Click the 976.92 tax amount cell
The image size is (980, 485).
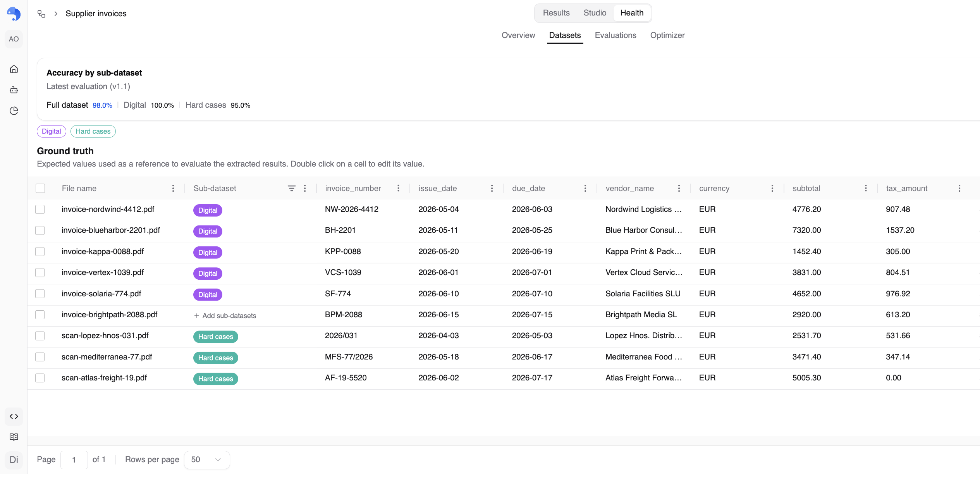pyautogui.click(x=898, y=294)
